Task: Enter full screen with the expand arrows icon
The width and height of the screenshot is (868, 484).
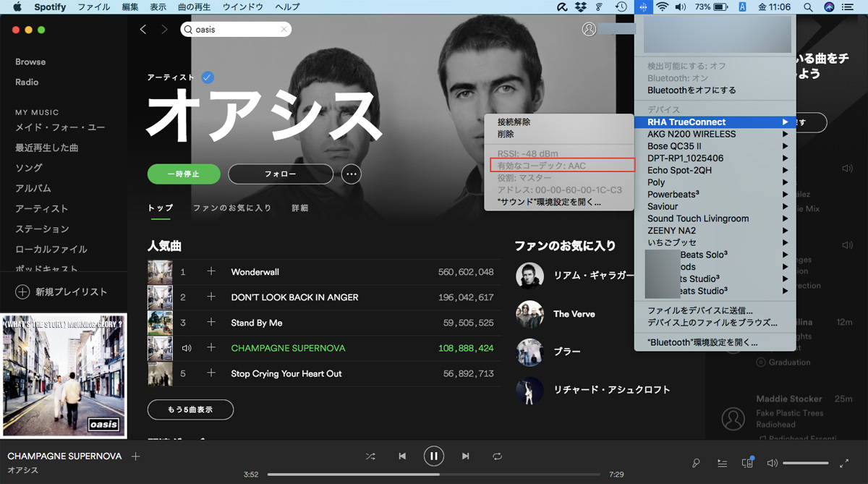Action: pyautogui.click(x=844, y=463)
